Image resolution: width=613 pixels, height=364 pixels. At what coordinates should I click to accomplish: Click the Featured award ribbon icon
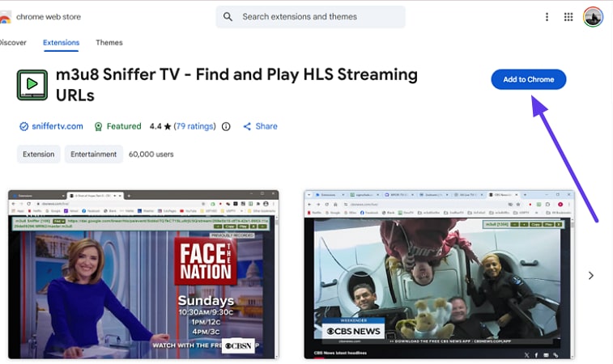(x=98, y=126)
